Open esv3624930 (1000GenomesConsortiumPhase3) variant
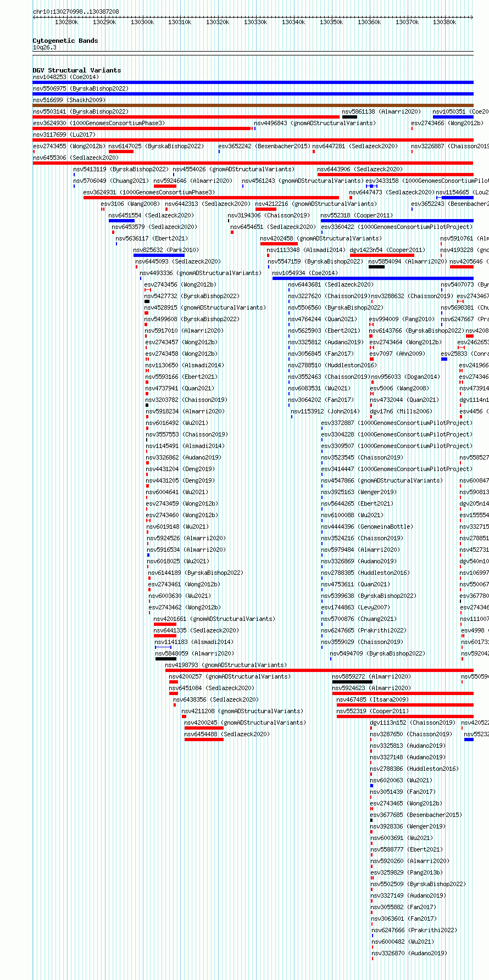The image size is (489, 980). pos(99,123)
